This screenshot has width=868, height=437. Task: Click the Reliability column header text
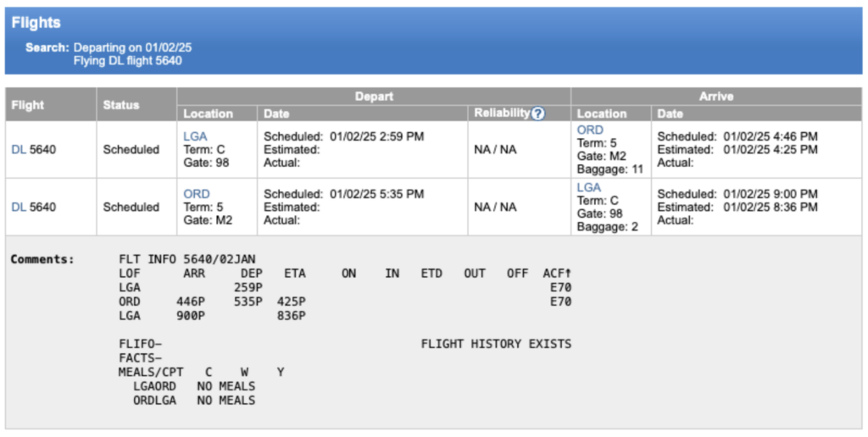[503, 113]
